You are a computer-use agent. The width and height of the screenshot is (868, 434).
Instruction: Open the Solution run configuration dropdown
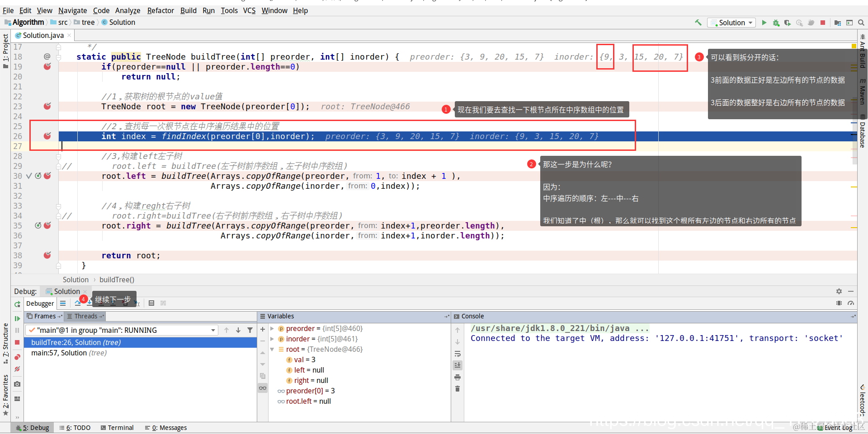[x=732, y=23]
